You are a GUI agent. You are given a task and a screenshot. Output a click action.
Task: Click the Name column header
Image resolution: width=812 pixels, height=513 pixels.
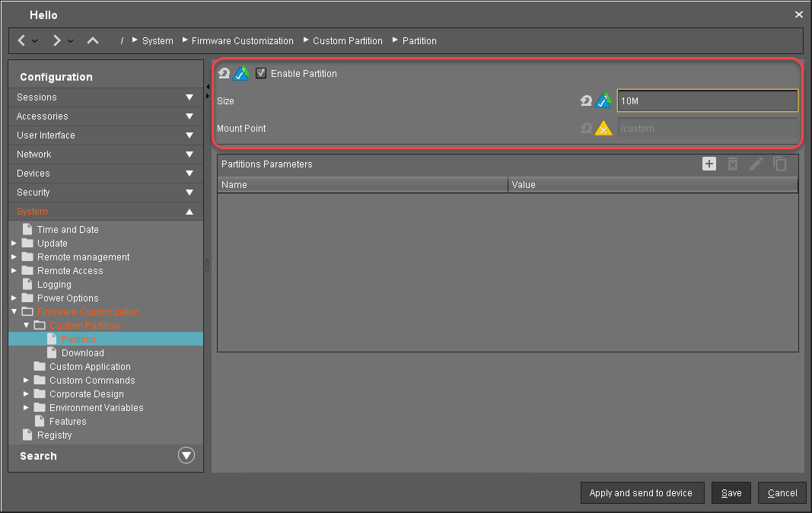click(x=362, y=185)
